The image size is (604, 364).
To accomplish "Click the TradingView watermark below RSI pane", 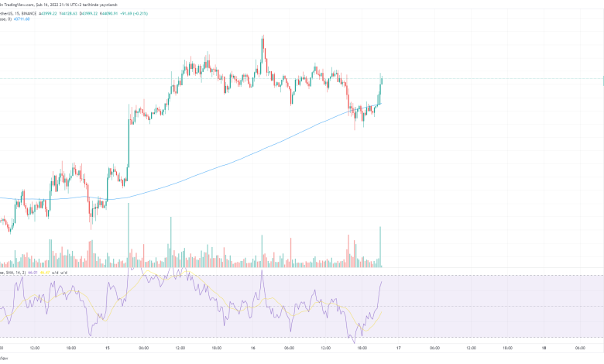I will 4,359.
